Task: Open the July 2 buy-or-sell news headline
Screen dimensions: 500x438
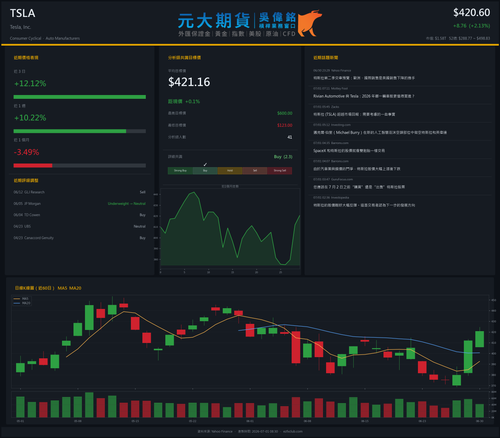Action: (359, 187)
